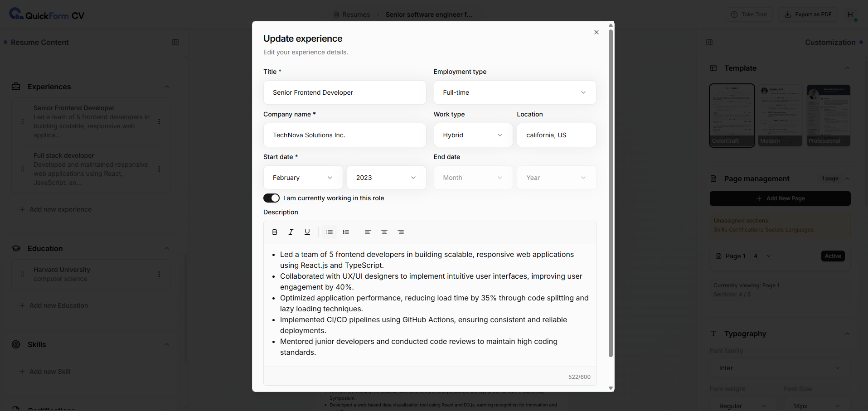The height and width of the screenshot is (411, 868).
Task: Align description text right
Action: (401, 232)
